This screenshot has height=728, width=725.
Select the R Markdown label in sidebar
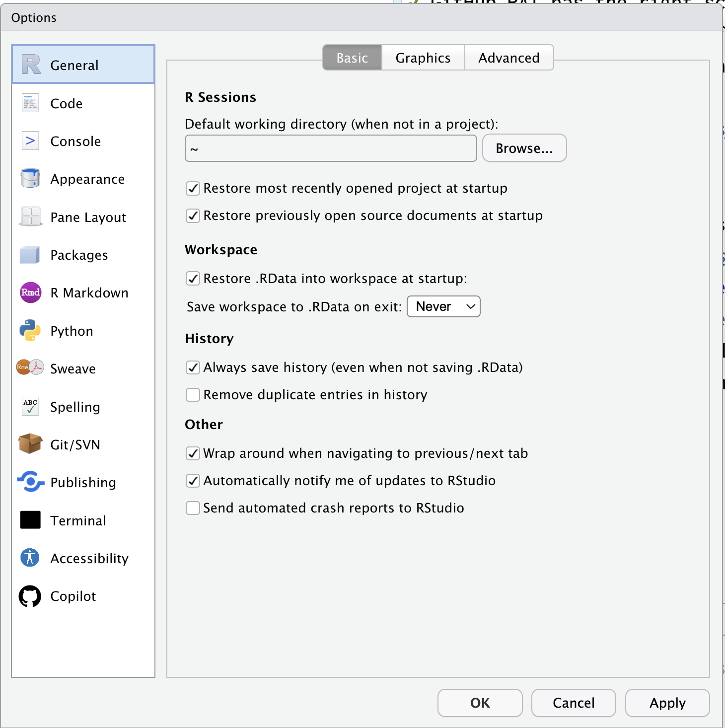[x=89, y=292]
